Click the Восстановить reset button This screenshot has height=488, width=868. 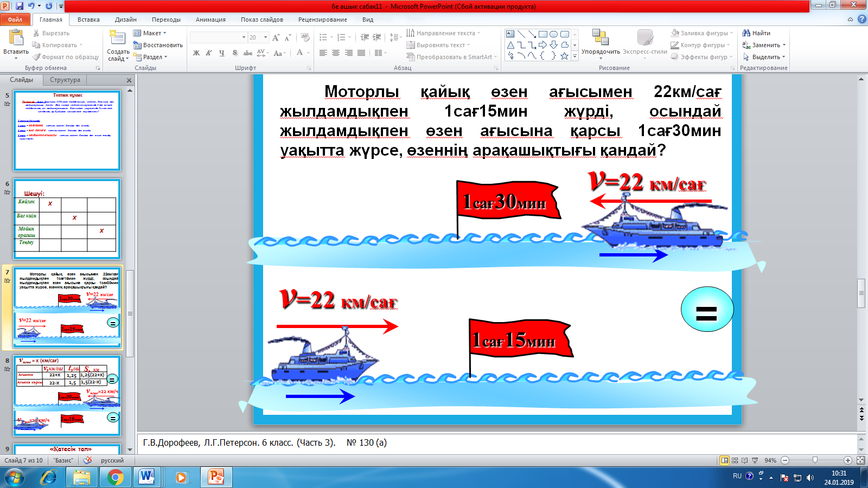158,45
